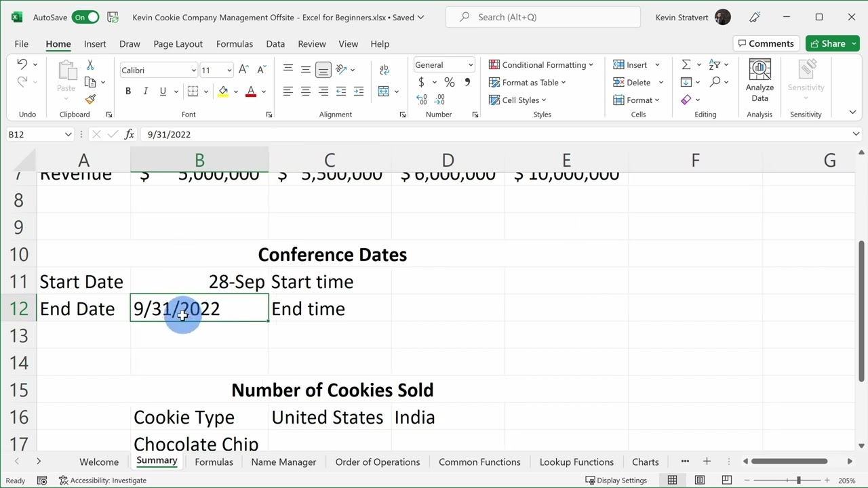Click the AutoSum sigma icon
This screenshot has height=488, width=868.
pyautogui.click(x=686, y=65)
